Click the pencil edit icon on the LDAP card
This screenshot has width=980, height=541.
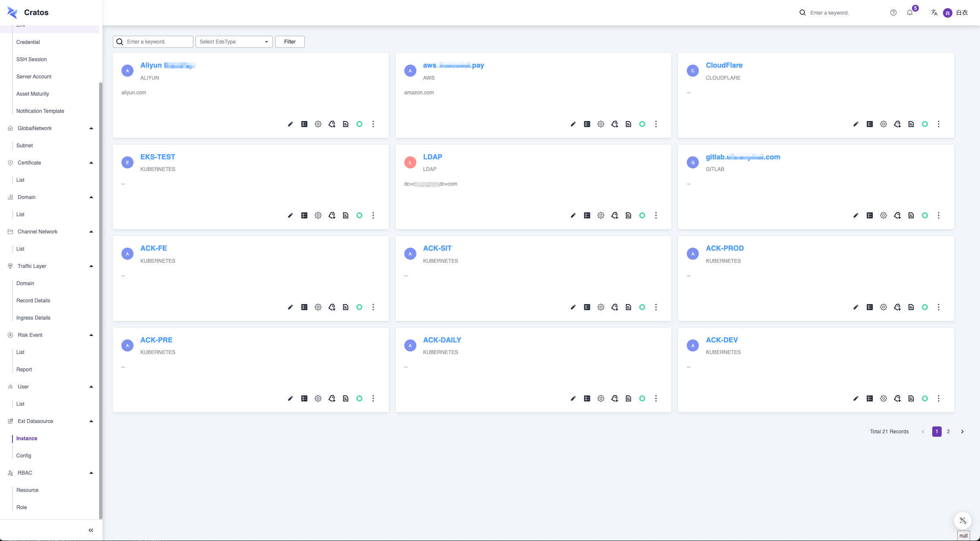573,215
